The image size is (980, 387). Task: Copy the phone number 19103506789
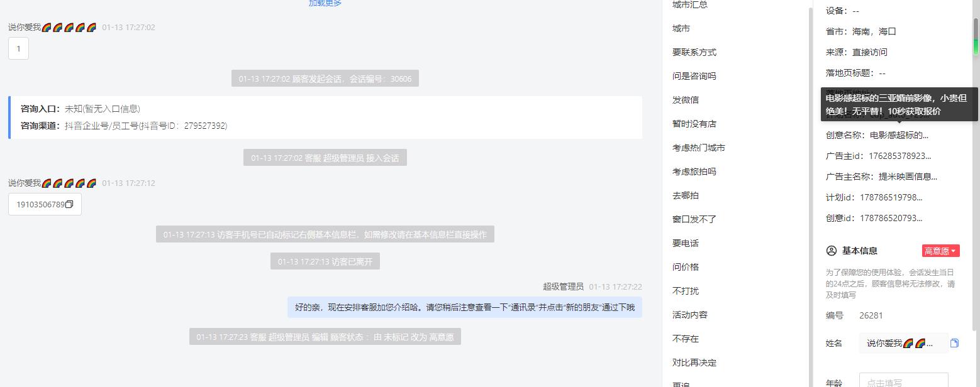click(69, 204)
